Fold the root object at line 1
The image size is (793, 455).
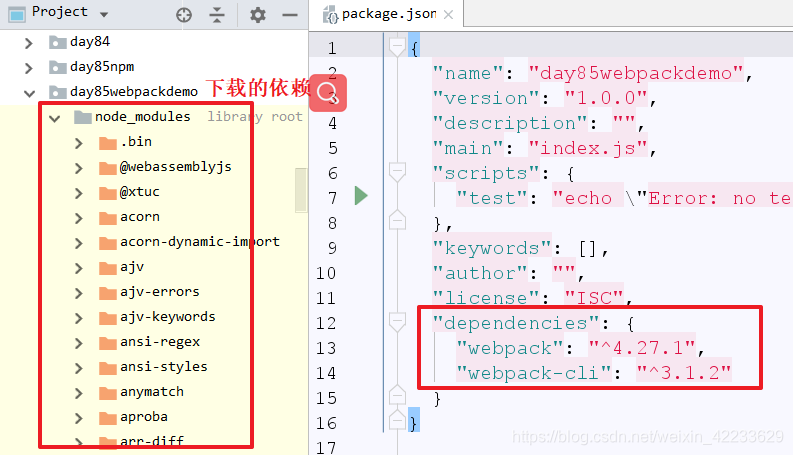(x=397, y=47)
